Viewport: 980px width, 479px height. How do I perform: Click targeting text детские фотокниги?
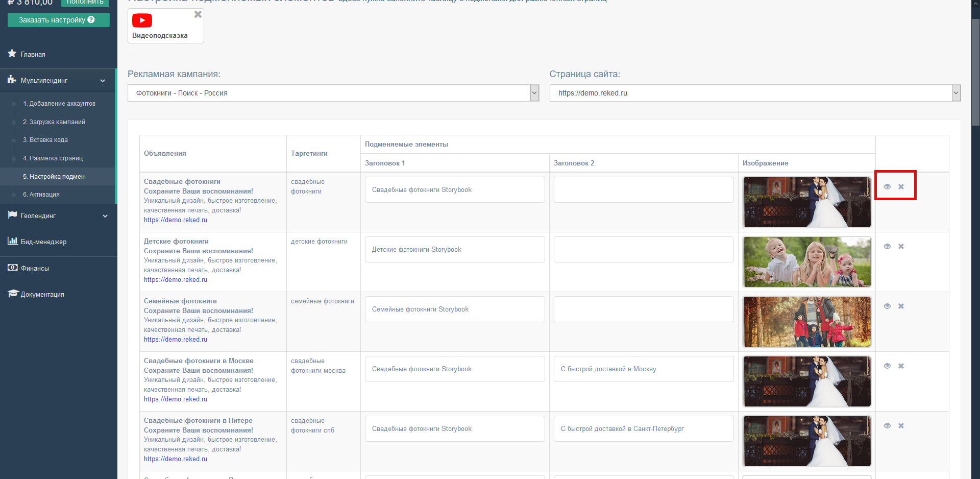point(319,242)
